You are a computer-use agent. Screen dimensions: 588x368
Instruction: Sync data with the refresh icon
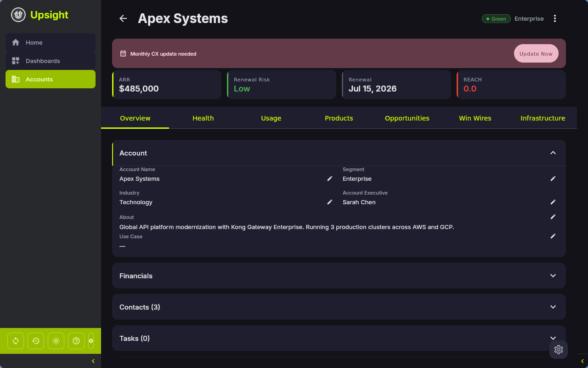(x=15, y=340)
